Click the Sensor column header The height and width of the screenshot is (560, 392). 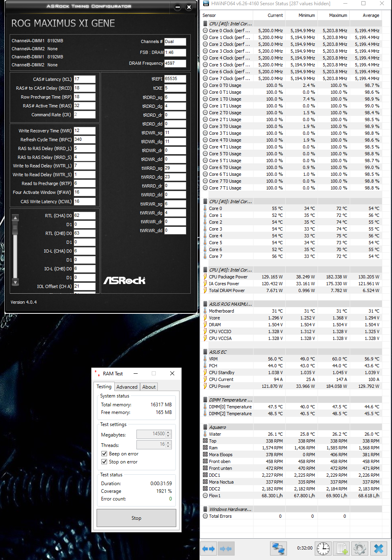click(x=227, y=15)
